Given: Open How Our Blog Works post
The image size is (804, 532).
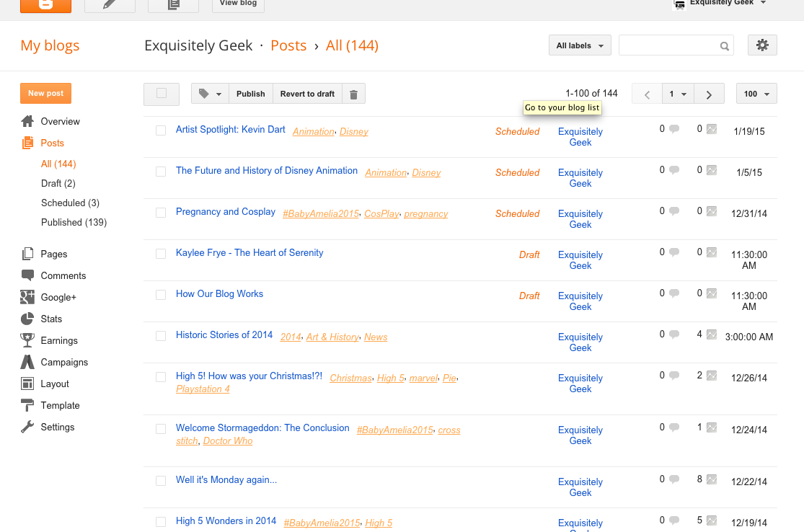Looking at the screenshot, I should coord(219,293).
